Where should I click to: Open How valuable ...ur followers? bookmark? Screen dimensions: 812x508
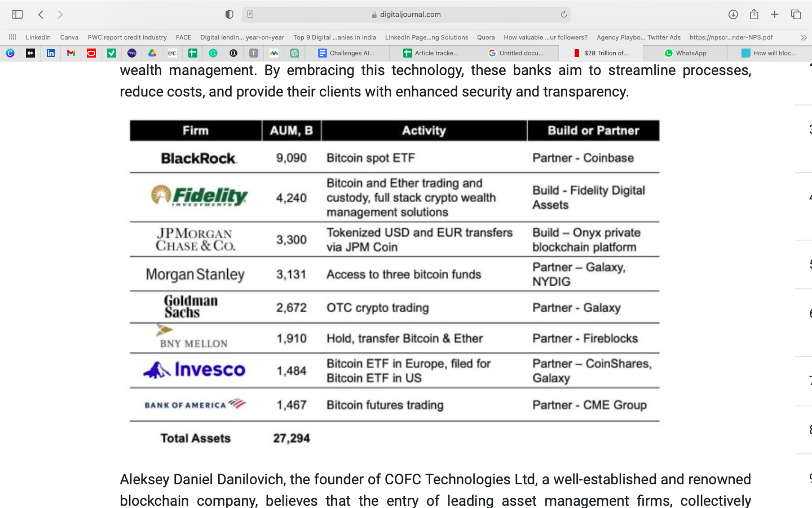pos(546,37)
